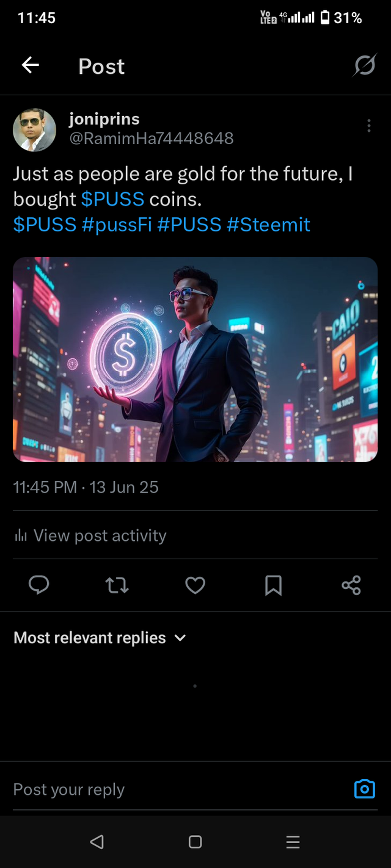
Task: Bookmark this post
Action: point(273,585)
